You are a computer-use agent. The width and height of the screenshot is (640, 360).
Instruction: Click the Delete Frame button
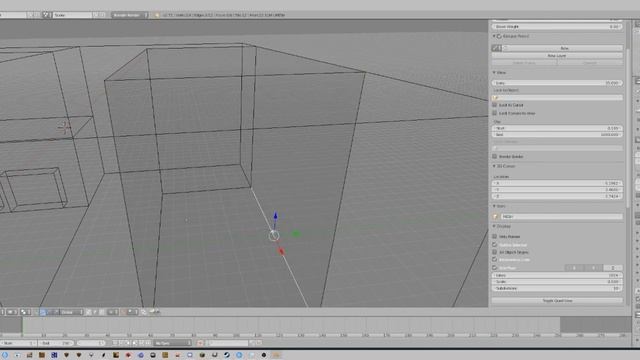coord(524,63)
